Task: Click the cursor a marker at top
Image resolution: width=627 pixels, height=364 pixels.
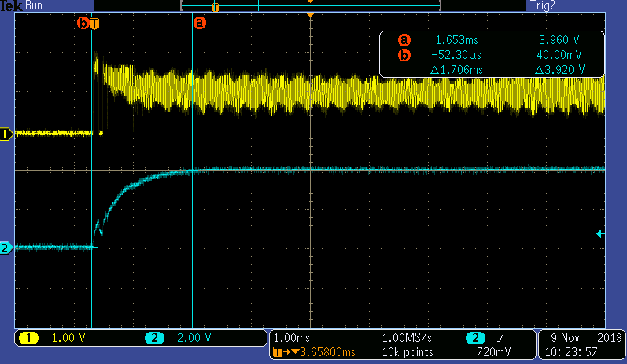Action: (x=199, y=24)
